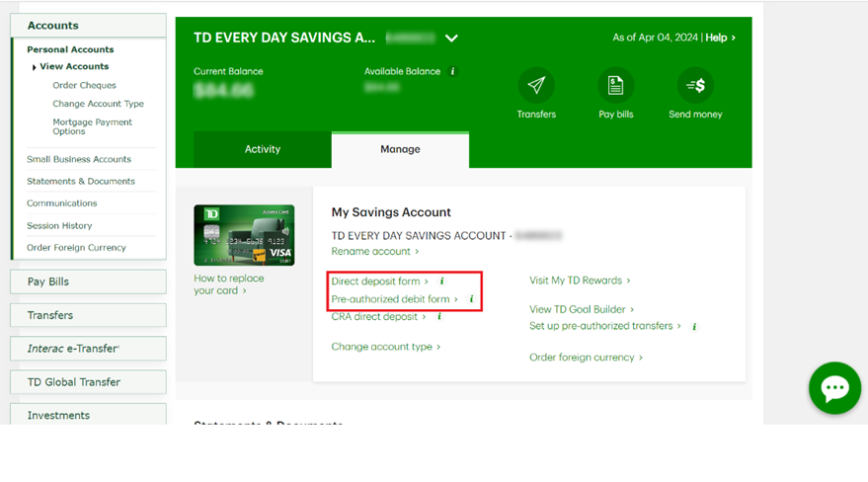Click info icon beside Direct deposit form

tap(441, 281)
